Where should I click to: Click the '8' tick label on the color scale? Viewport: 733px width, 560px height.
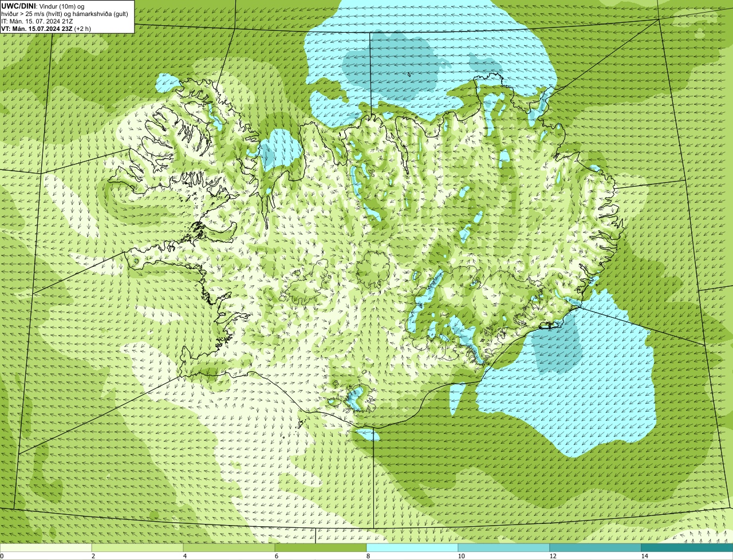point(368,556)
